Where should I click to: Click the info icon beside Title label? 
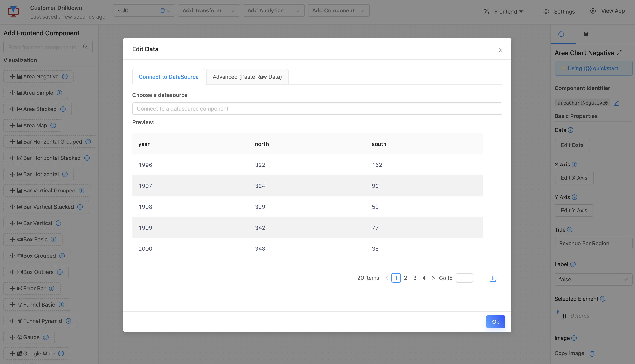coord(570,230)
